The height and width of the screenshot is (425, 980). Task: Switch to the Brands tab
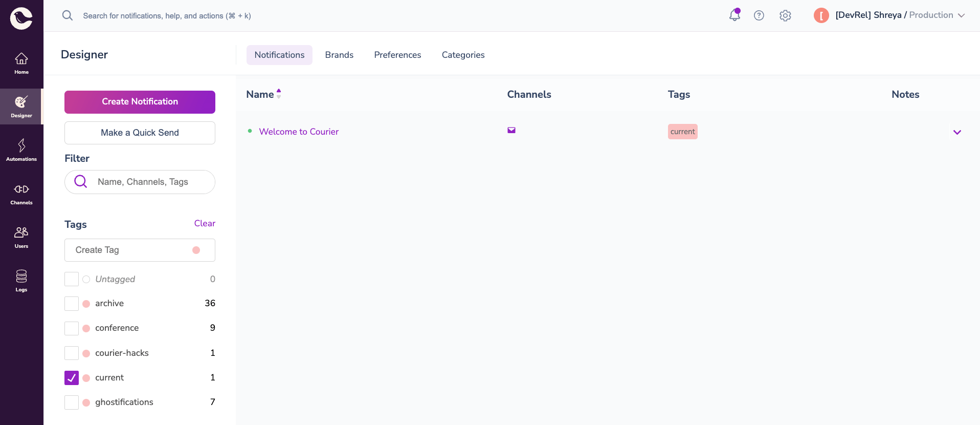point(339,55)
